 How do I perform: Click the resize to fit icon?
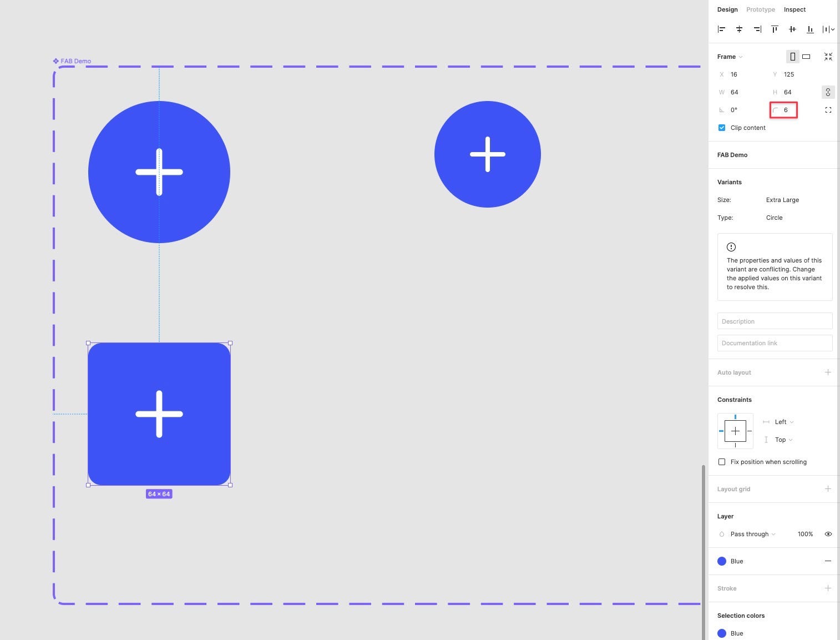pyautogui.click(x=828, y=57)
